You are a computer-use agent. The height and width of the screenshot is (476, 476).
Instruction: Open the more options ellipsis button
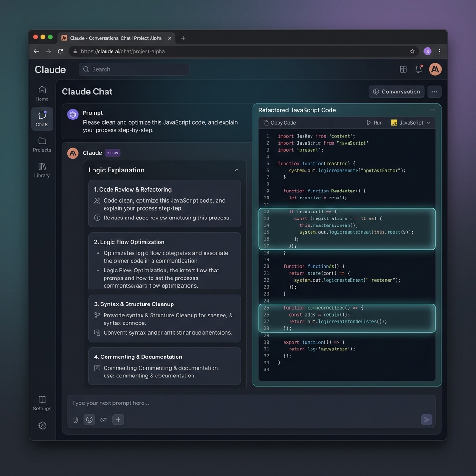435,92
